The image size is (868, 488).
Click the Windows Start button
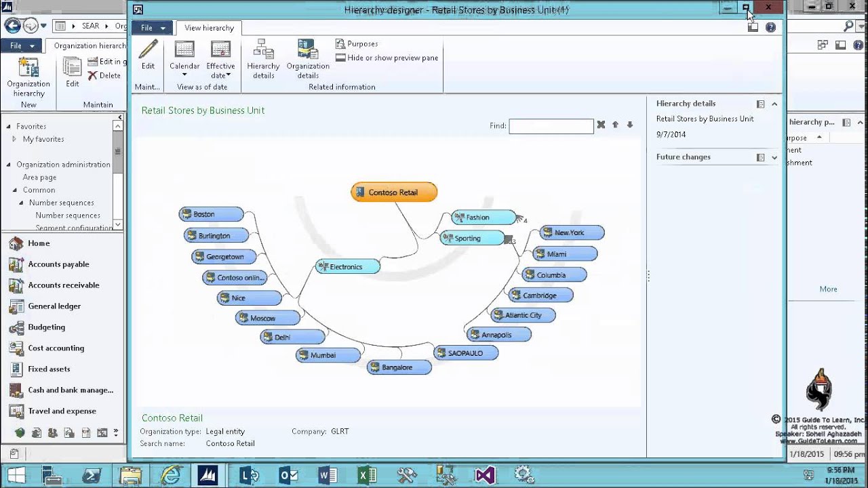(x=16, y=475)
